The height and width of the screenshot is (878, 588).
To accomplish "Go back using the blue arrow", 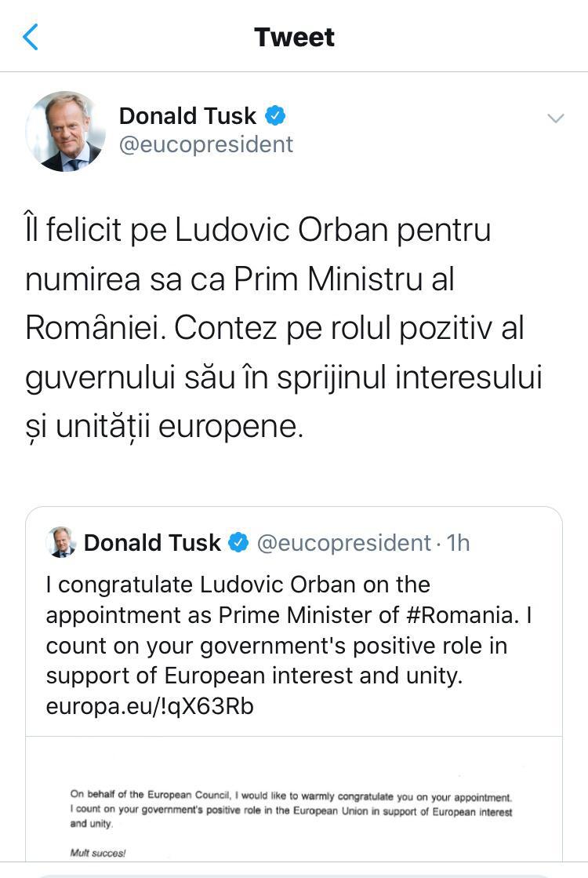I will click(31, 37).
